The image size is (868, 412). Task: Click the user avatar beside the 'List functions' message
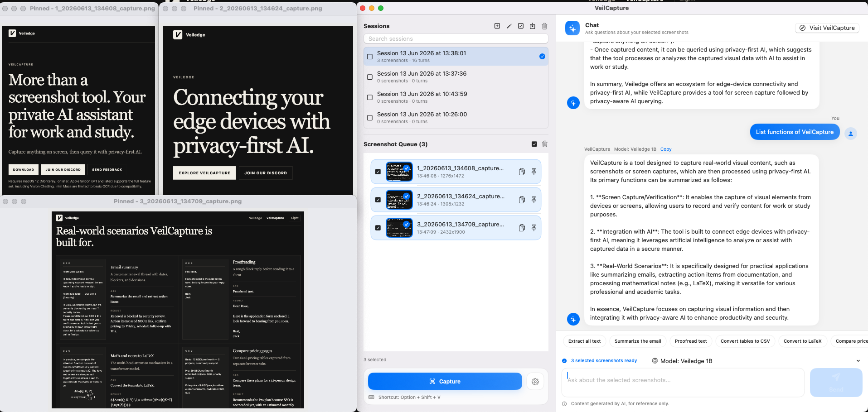(x=851, y=134)
